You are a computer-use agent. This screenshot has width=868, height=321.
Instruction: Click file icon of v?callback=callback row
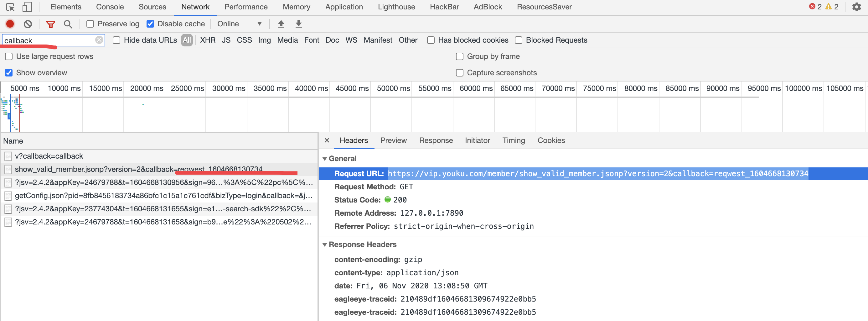pos(8,156)
